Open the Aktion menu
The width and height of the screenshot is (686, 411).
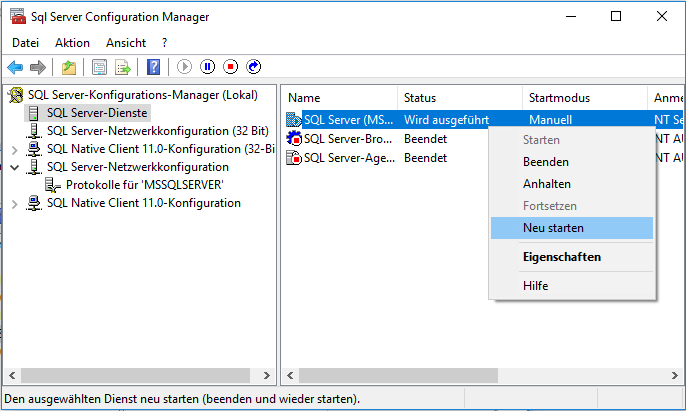(x=72, y=43)
